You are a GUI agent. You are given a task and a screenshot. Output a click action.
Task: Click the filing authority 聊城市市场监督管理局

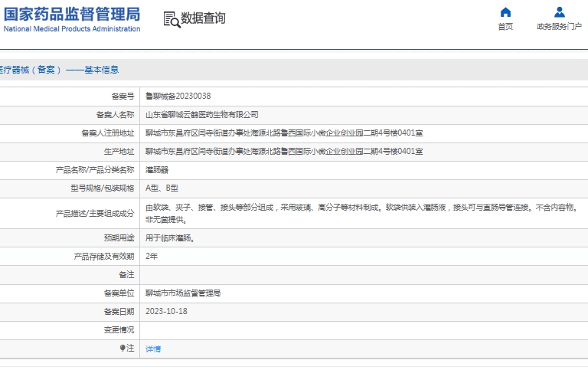183,293
